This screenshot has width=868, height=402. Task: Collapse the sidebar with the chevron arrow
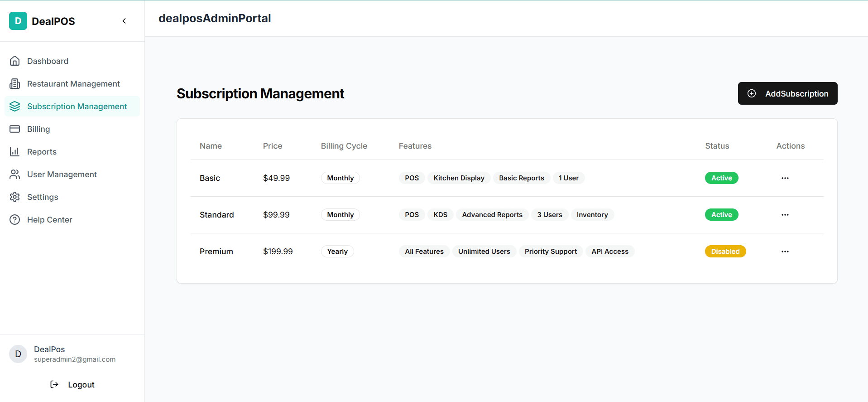(124, 21)
